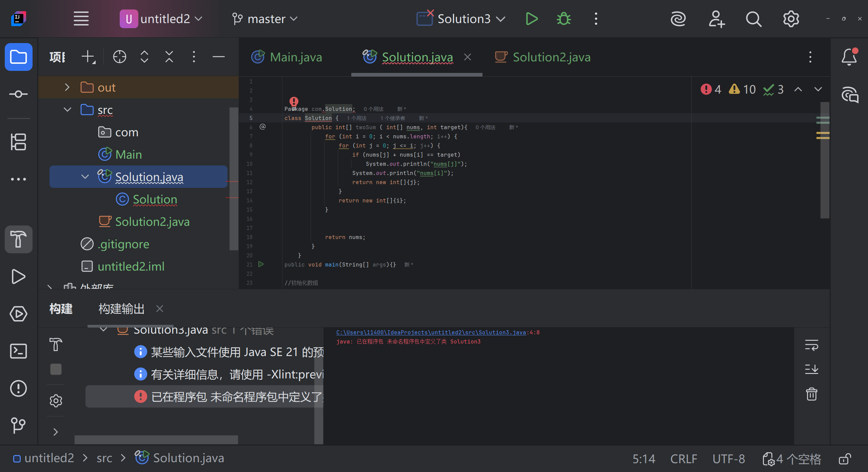Image resolution: width=868 pixels, height=472 pixels.
Task: Toggle scroll to end of output
Action: [811, 369]
